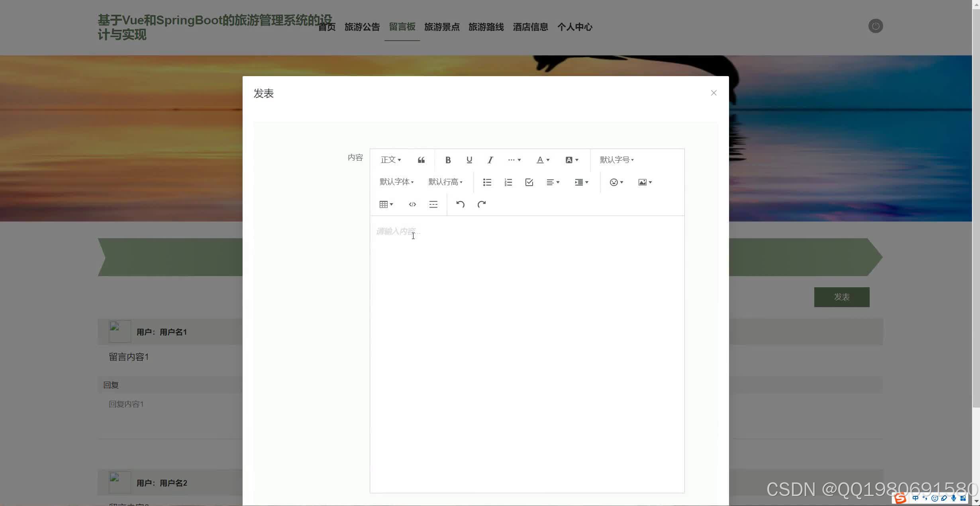
Task: Open the 酒店信息 menu item
Action: point(530,27)
